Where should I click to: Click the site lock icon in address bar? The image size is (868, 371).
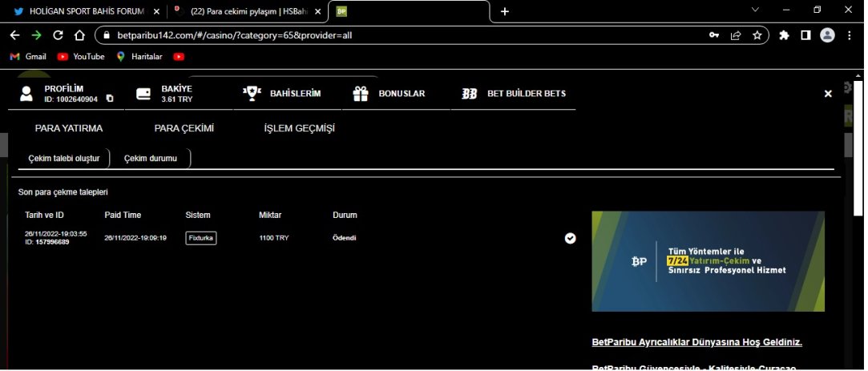[107, 35]
